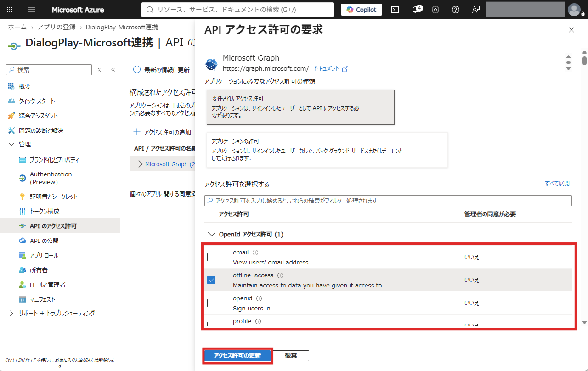
Task: Uncheck the offline_access permission checkbox
Action: [x=211, y=280]
